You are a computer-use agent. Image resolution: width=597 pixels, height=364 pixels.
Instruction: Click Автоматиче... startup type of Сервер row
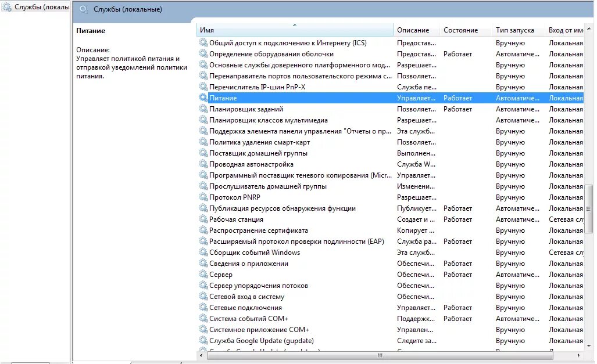coord(517,274)
